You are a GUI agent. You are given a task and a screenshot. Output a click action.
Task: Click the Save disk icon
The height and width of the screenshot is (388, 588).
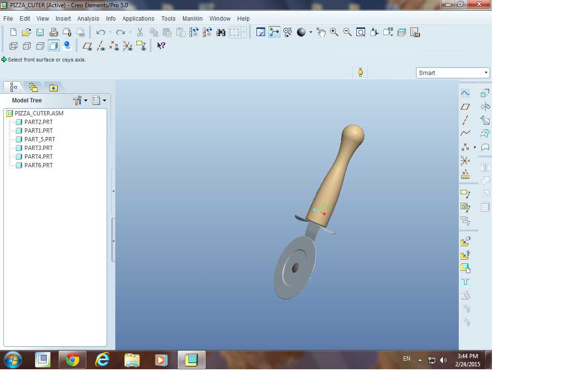pos(40,32)
